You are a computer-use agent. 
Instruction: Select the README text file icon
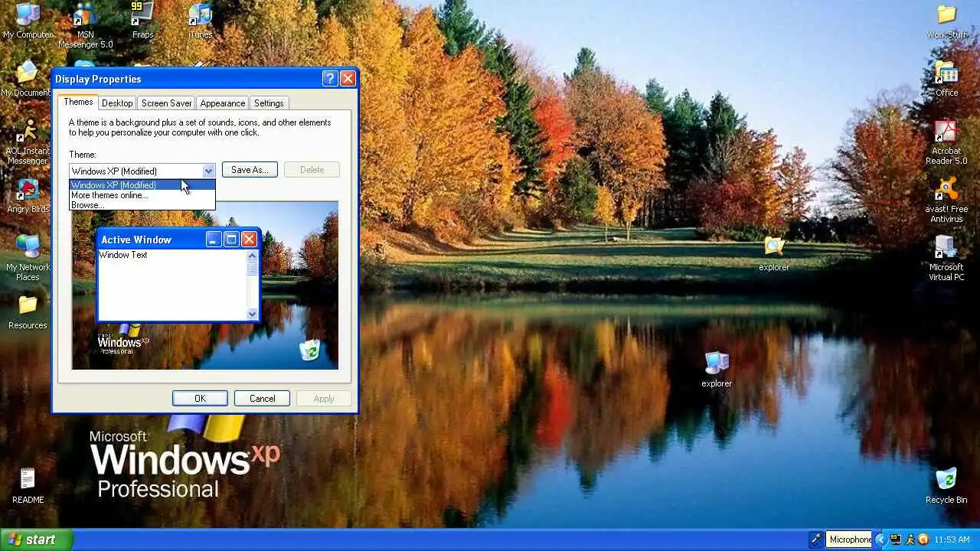[x=28, y=486]
